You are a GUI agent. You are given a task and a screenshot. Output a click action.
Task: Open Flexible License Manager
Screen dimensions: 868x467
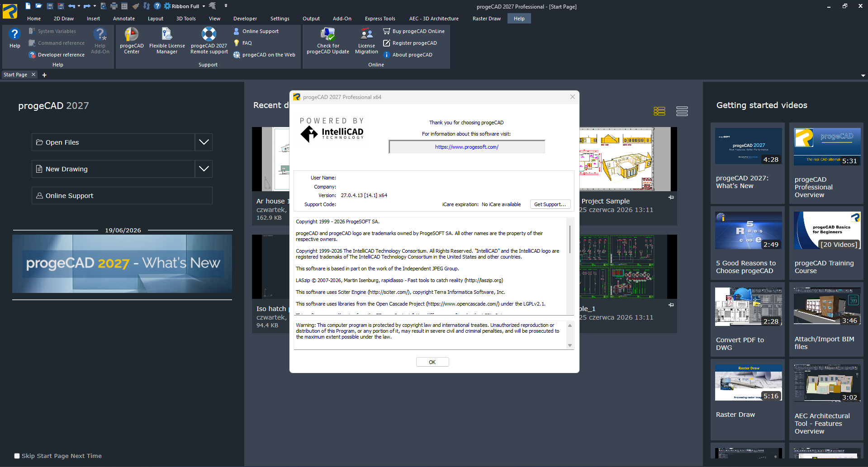coord(167,41)
